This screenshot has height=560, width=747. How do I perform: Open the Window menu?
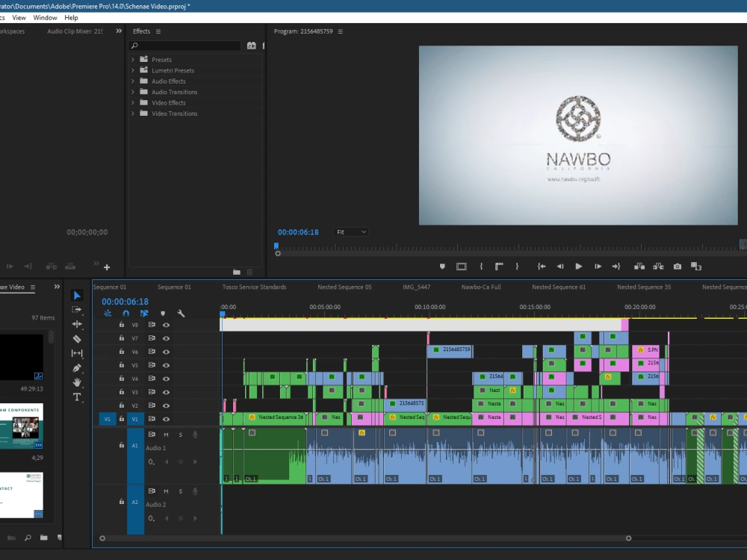[46, 18]
